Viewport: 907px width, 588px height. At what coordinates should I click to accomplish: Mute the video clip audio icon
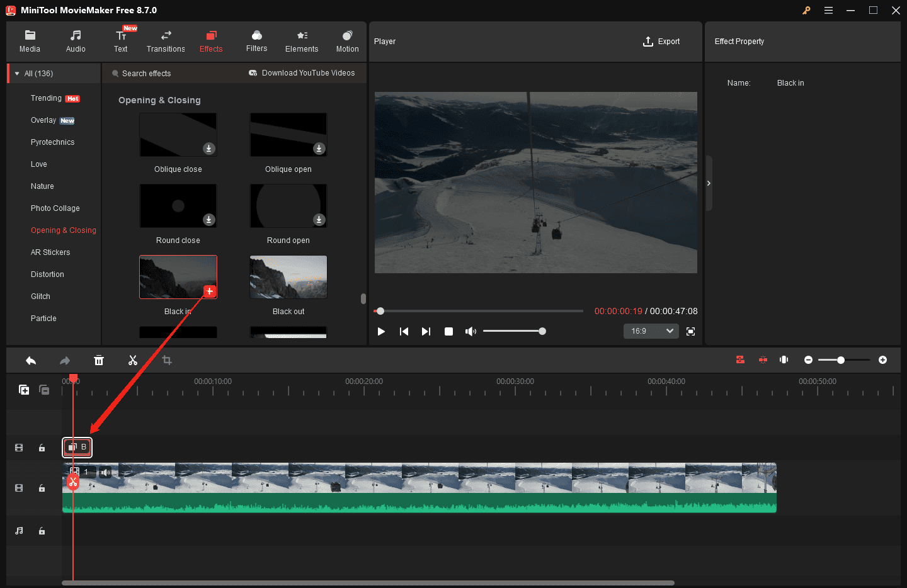(105, 472)
